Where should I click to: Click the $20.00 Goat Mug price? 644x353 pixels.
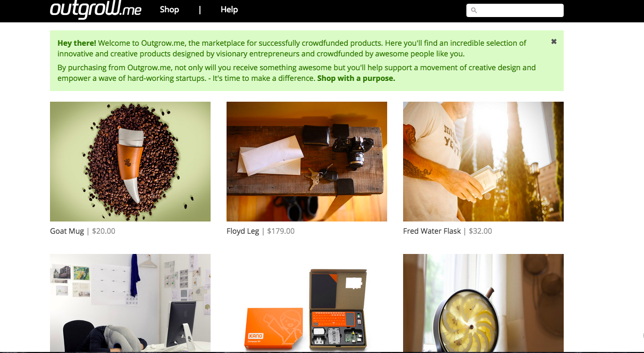104,231
